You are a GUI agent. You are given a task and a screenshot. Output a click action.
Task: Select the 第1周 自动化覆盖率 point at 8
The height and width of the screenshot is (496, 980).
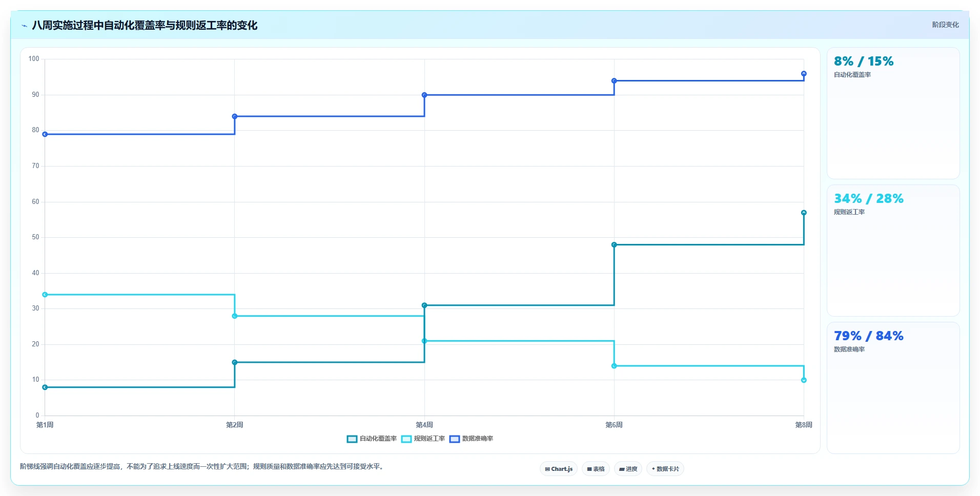pos(45,387)
